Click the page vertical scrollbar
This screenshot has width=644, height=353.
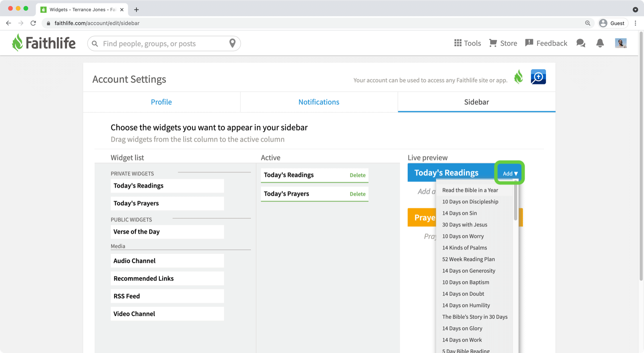coord(641,156)
